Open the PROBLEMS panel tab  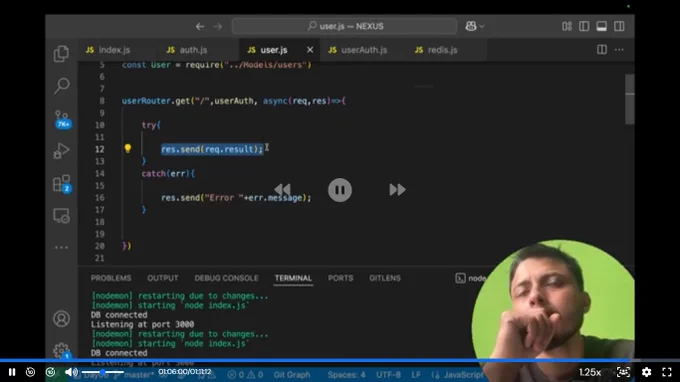coord(111,278)
